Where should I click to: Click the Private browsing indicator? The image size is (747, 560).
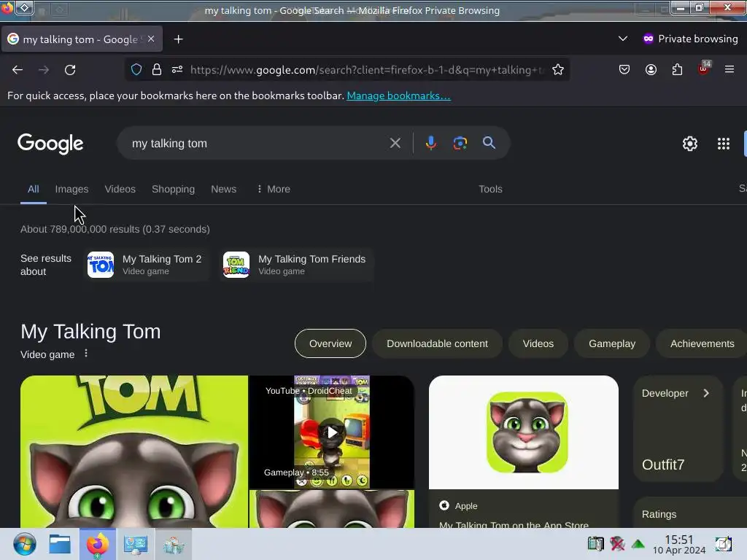(x=690, y=39)
